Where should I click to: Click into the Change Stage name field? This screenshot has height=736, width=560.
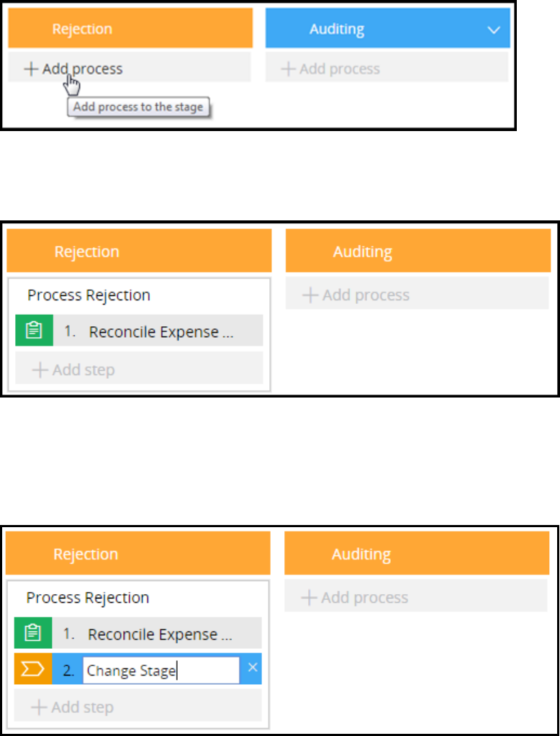160,671
